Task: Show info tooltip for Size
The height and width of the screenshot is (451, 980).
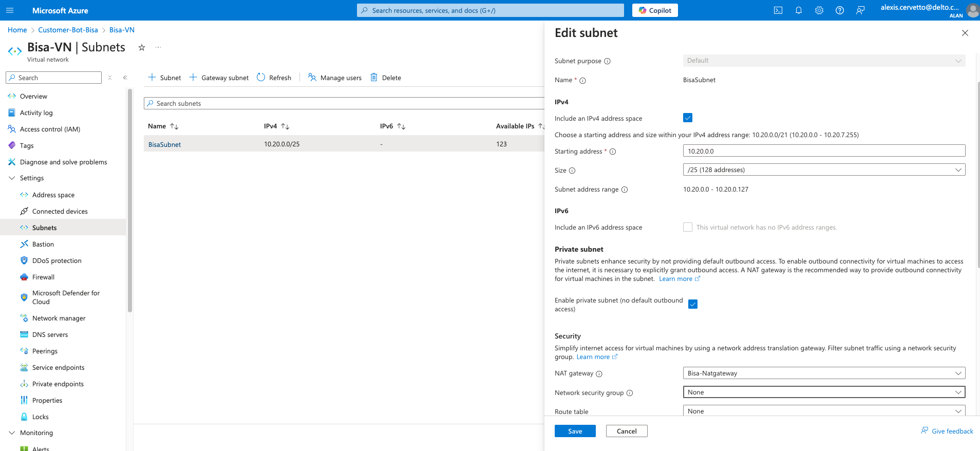Action: [572, 171]
